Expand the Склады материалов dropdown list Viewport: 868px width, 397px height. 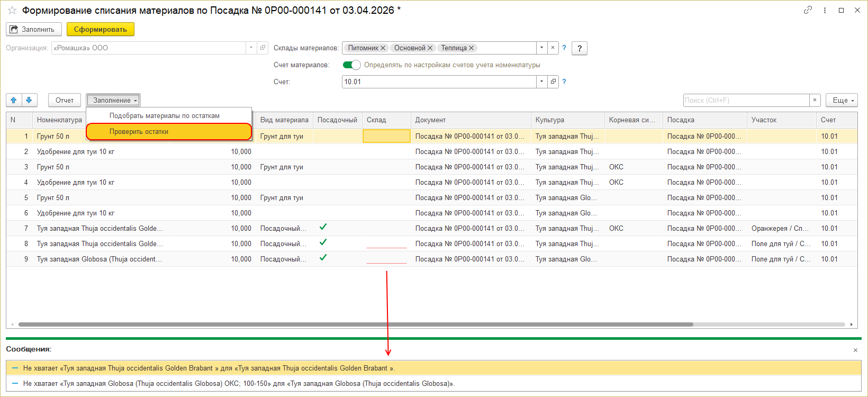tap(541, 48)
